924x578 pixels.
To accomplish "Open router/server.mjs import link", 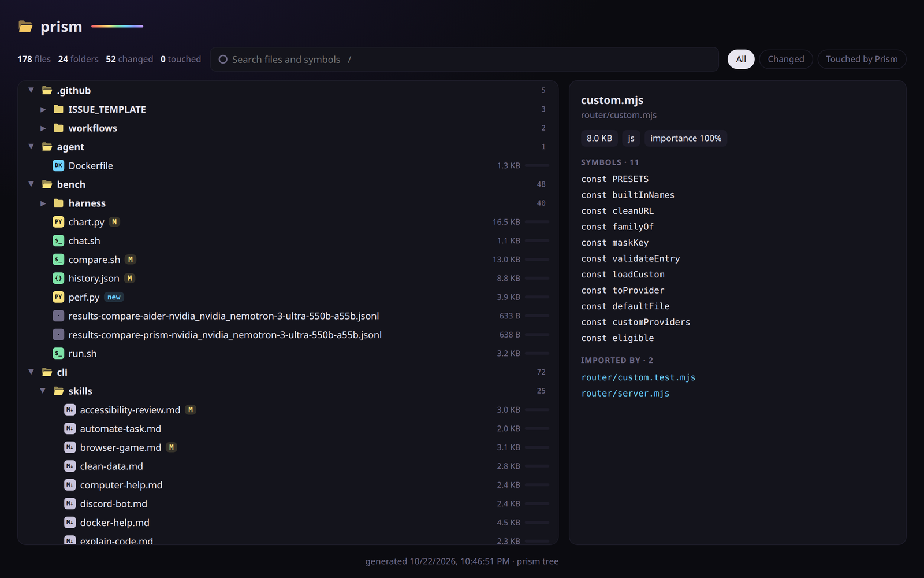I will click(x=625, y=394).
